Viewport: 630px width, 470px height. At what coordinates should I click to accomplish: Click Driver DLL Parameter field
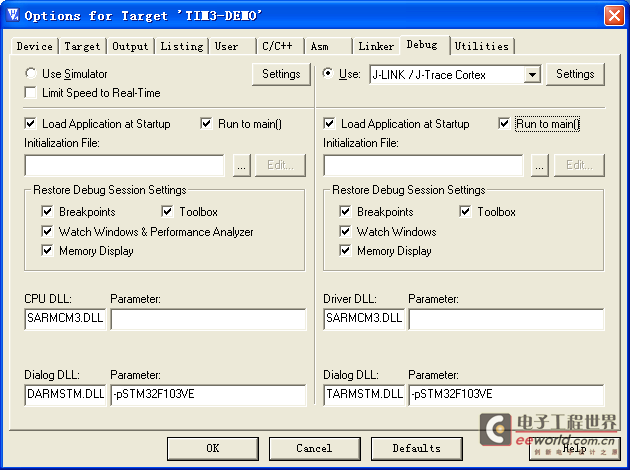(506, 319)
